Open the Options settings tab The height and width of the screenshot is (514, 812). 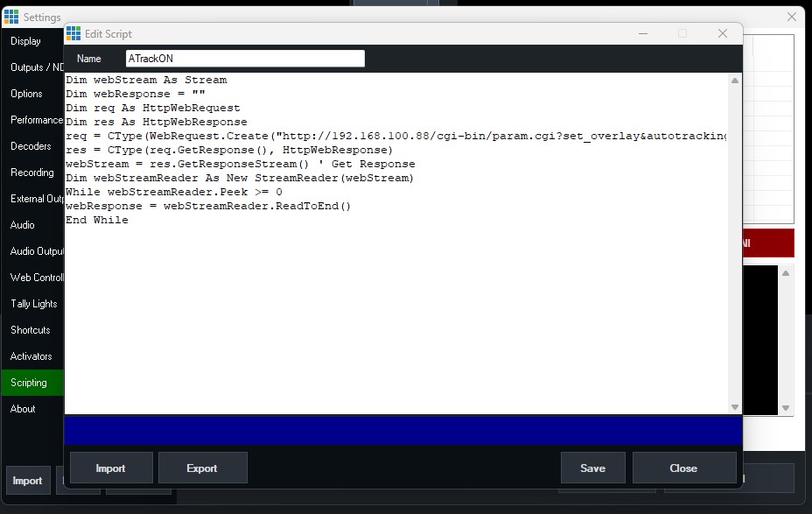32,94
